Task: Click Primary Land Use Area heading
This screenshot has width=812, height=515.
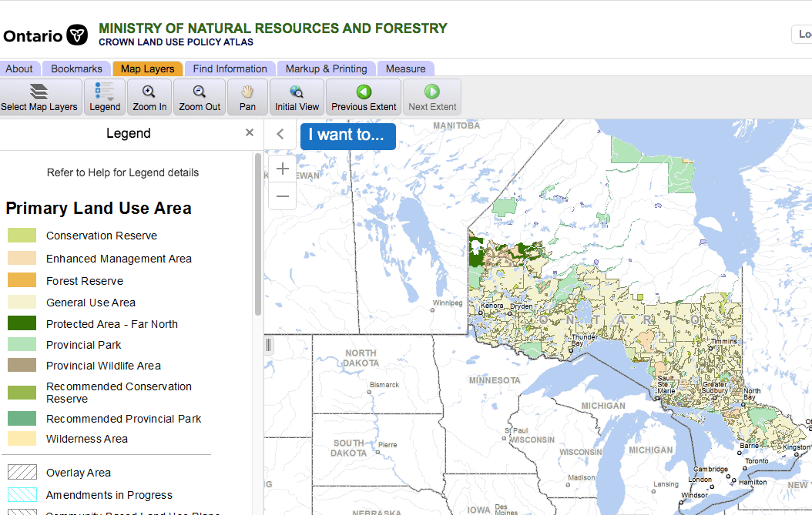Action: pyautogui.click(x=99, y=208)
